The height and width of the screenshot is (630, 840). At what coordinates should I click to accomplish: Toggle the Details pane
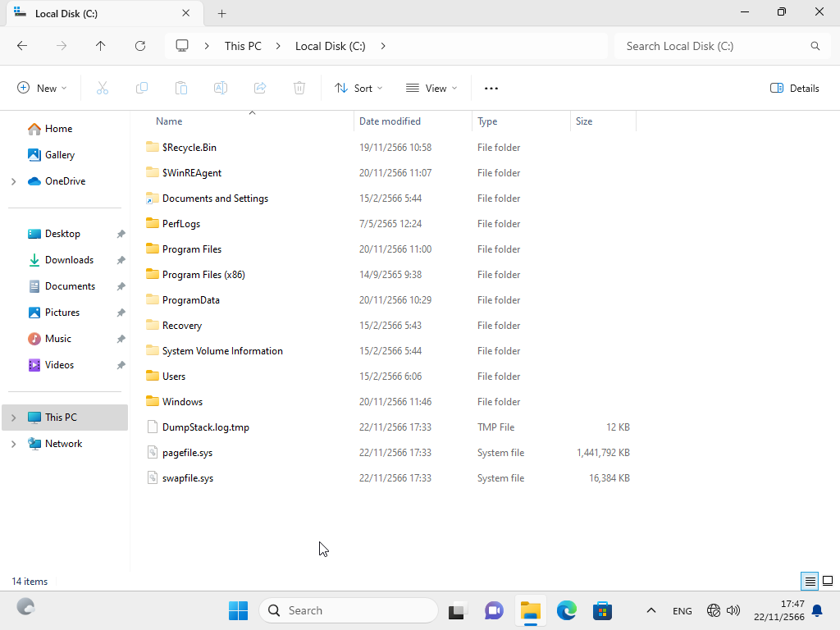point(795,88)
